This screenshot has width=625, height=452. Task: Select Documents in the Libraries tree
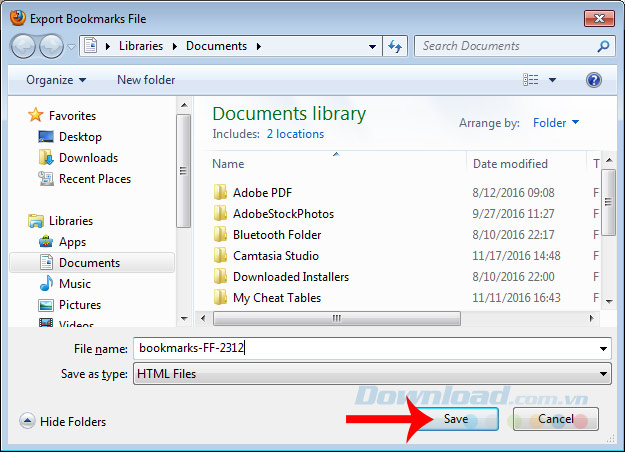pos(92,263)
